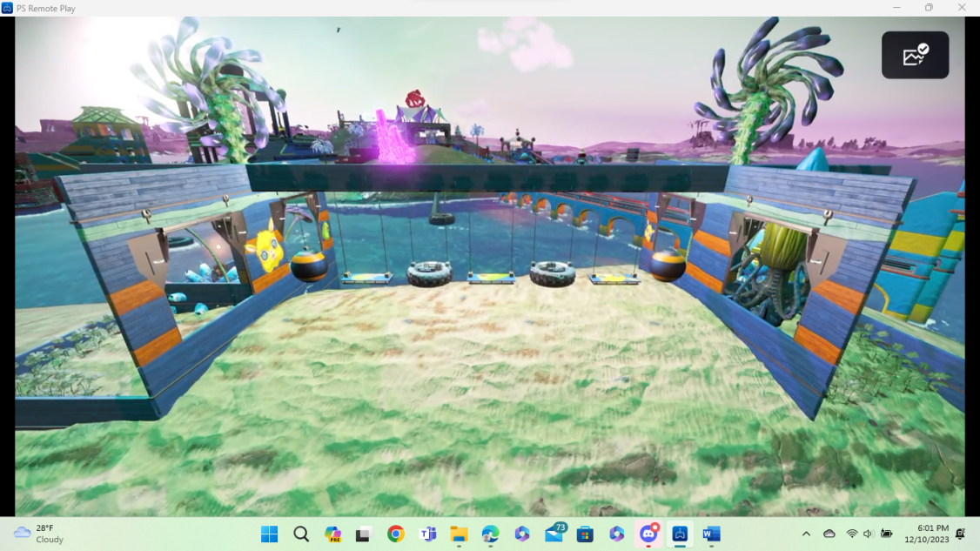Open OneDrive cloud tray icon
The image size is (980, 551).
[829, 534]
